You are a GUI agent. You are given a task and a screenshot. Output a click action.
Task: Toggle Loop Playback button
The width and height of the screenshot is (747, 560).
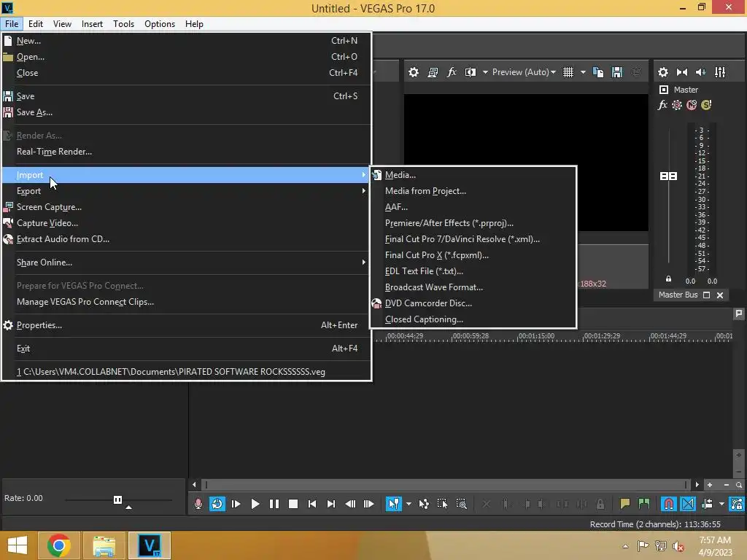[x=217, y=504]
